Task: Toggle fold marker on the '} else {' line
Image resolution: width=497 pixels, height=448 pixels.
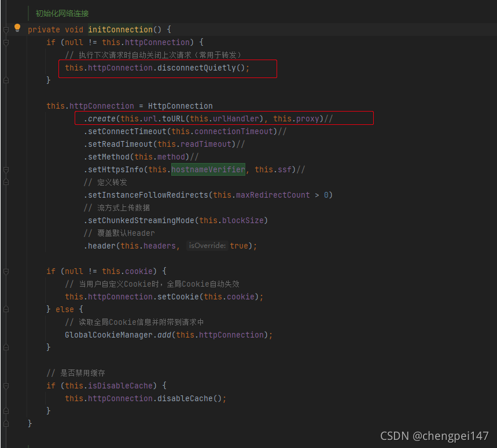Action: (x=6, y=309)
